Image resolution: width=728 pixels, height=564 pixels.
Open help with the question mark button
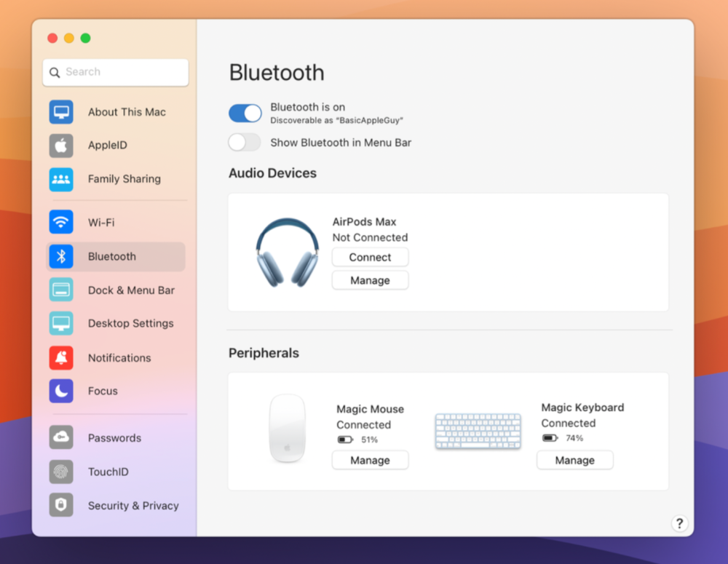pos(679,523)
